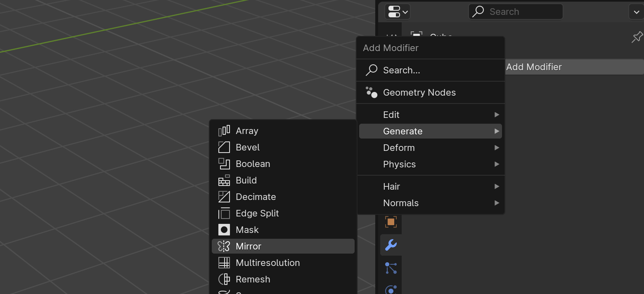Add the Mask modifier

[x=283, y=230]
